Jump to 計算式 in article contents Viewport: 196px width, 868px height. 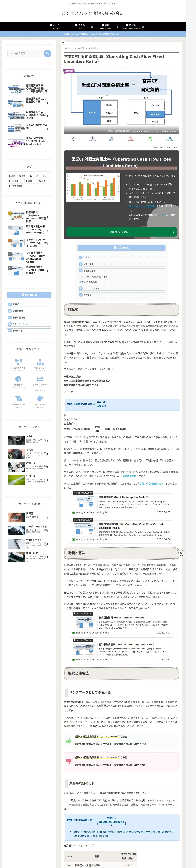click(x=87, y=258)
